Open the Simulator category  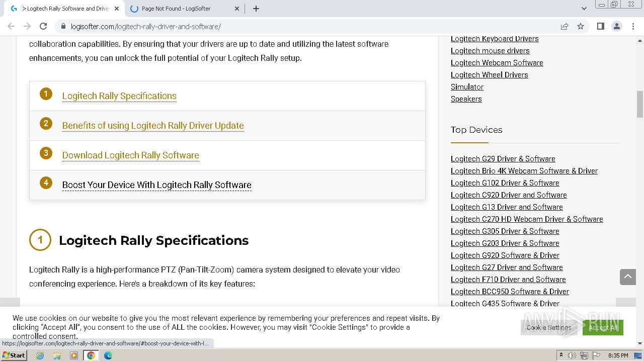[467, 87]
